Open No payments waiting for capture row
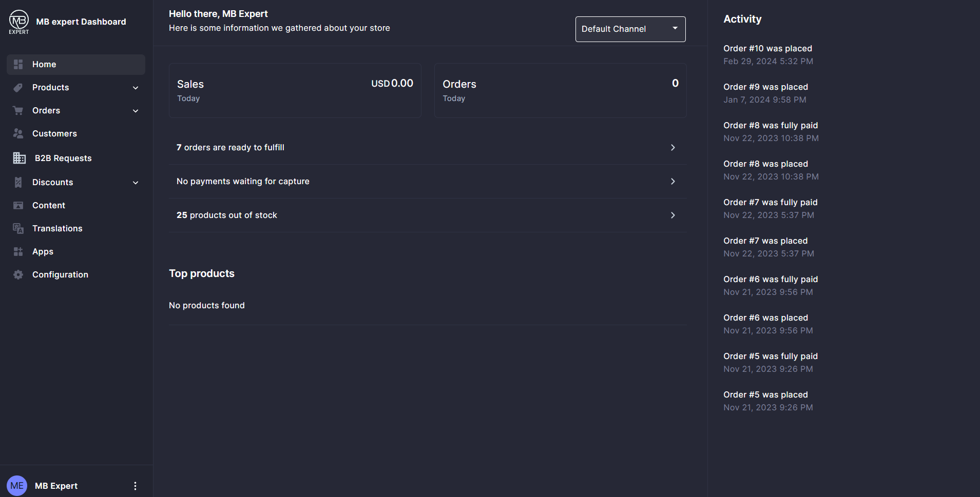Screen dimensions: 980x497 (x=428, y=182)
